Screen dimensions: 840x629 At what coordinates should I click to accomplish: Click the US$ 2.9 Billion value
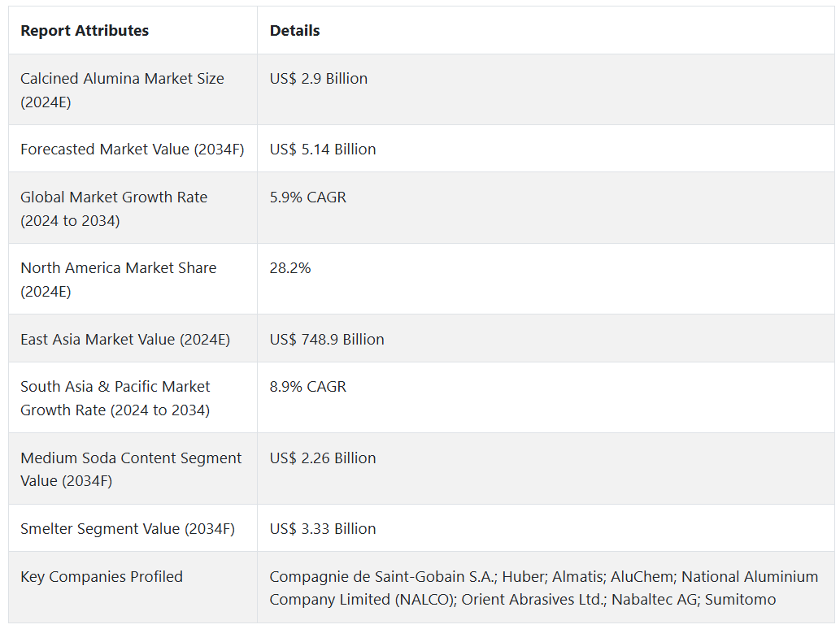click(x=319, y=79)
